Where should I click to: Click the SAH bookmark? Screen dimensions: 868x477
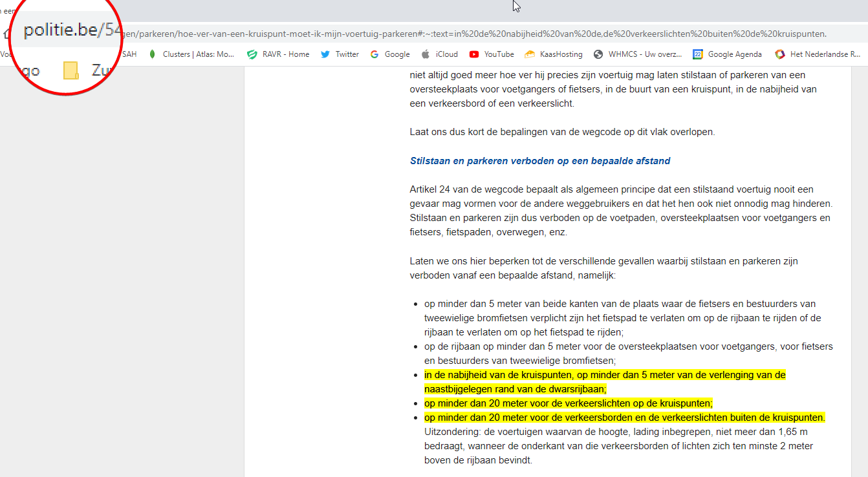129,54
